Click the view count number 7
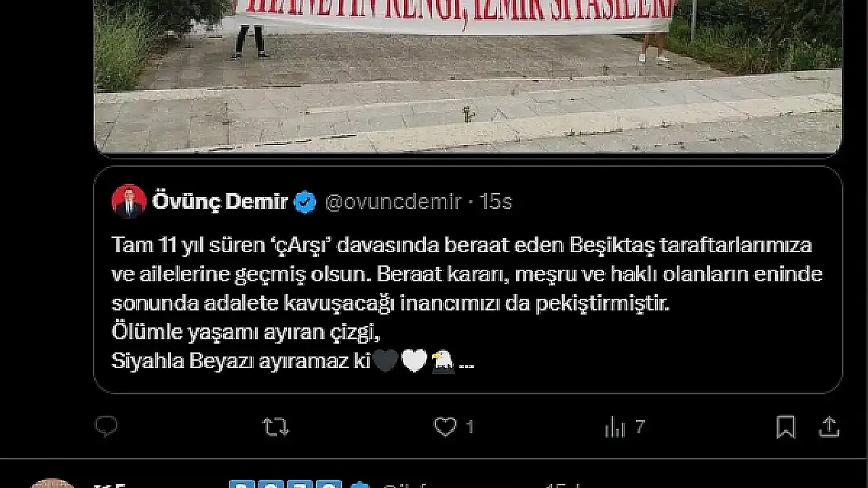The height and width of the screenshot is (488, 868). click(639, 427)
